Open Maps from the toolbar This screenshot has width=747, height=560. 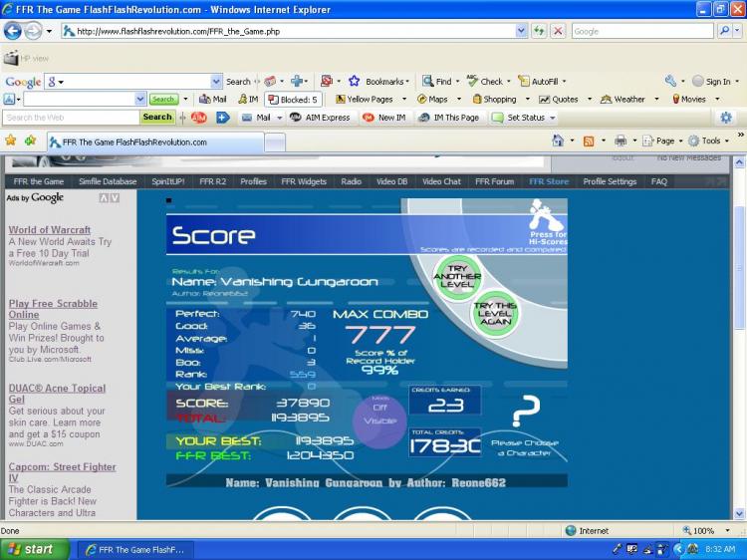tap(432, 99)
